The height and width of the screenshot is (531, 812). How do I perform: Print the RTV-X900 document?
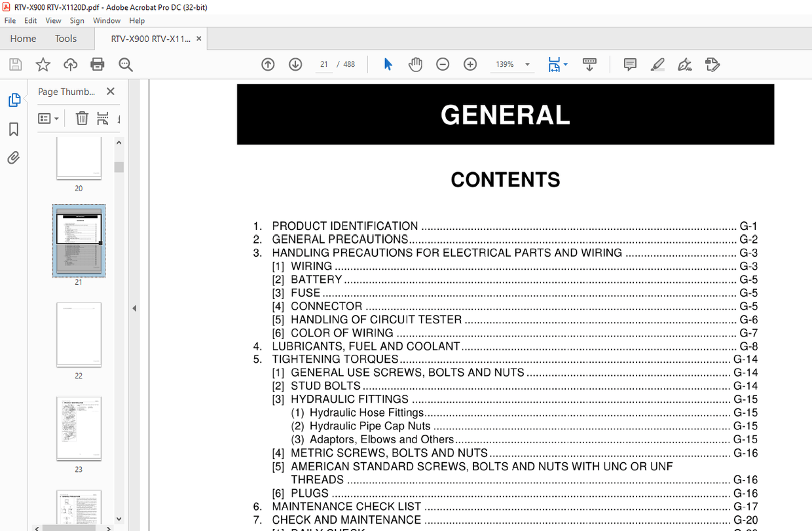(x=98, y=64)
